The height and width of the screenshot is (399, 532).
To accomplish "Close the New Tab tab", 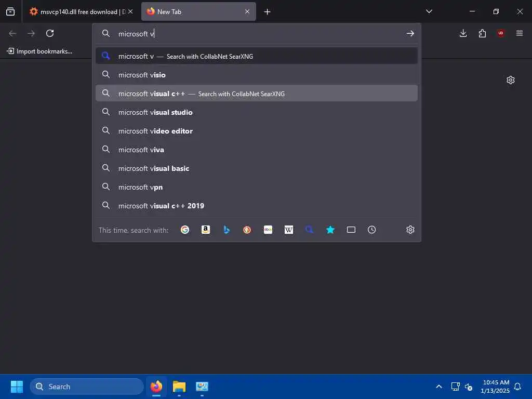I will 247,11.
